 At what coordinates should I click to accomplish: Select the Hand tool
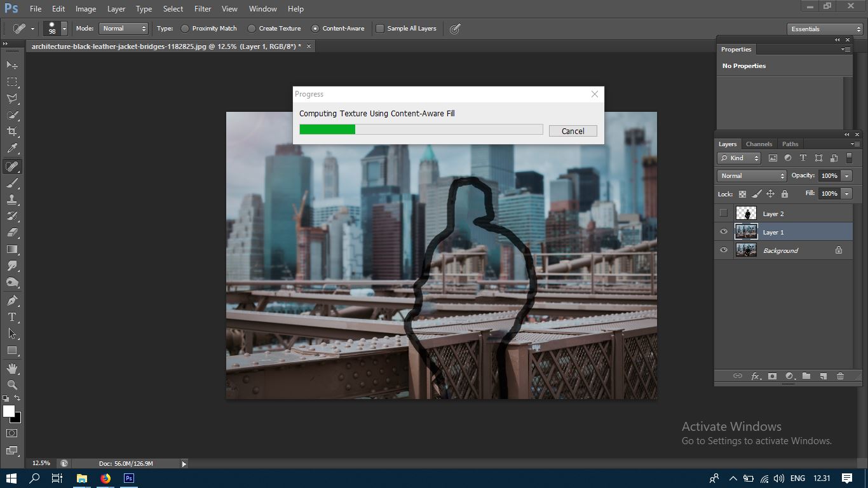(12, 369)
